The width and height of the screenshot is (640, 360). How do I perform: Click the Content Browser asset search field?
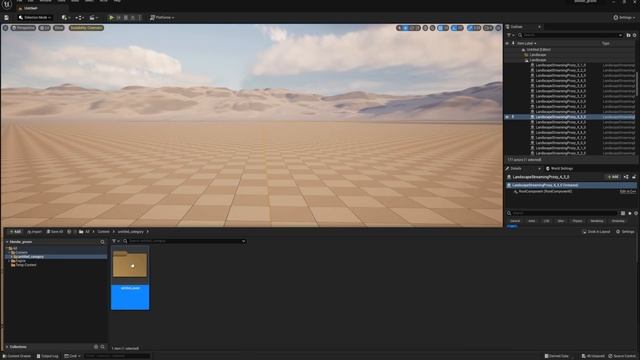[x=184, y=241]
